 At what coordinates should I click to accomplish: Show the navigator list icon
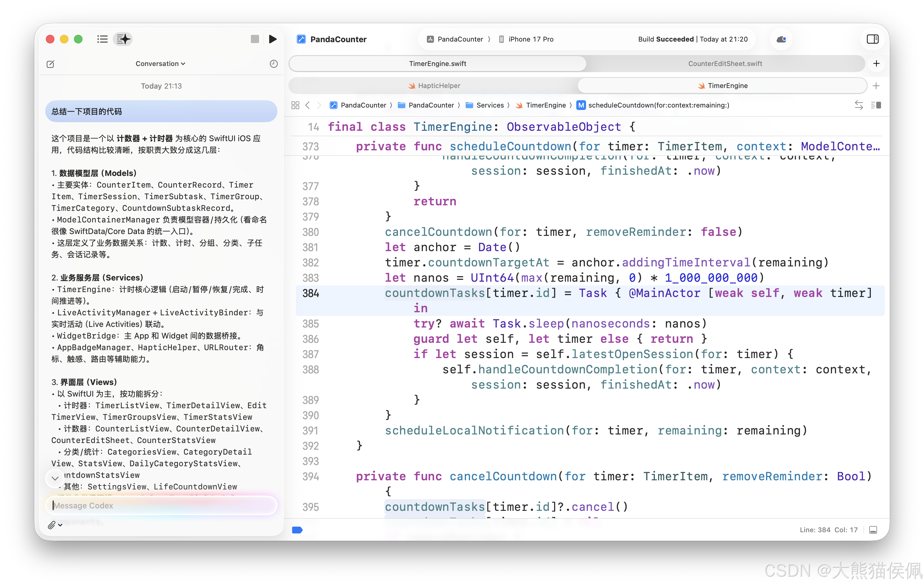click(x=102, y=39)
